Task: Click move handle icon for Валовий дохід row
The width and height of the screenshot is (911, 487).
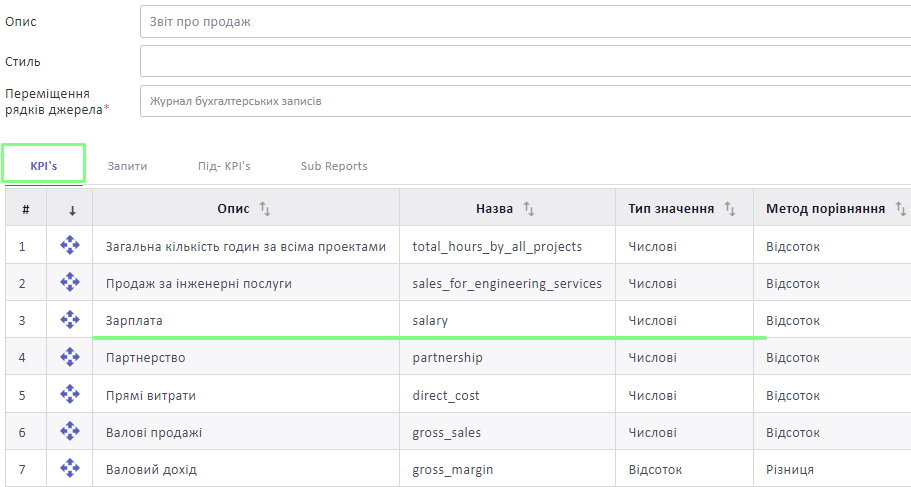Action: [x=70, y=468]
